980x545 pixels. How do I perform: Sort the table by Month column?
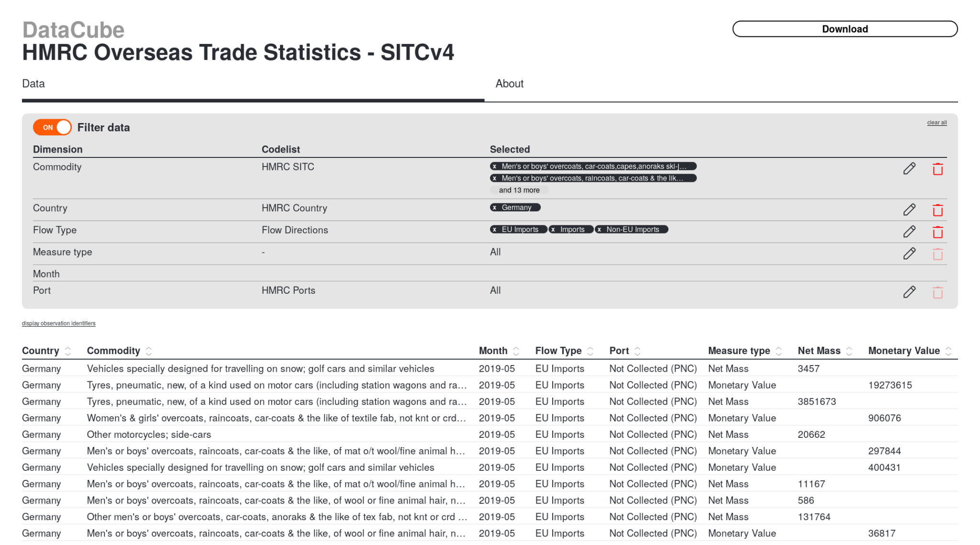516,351
